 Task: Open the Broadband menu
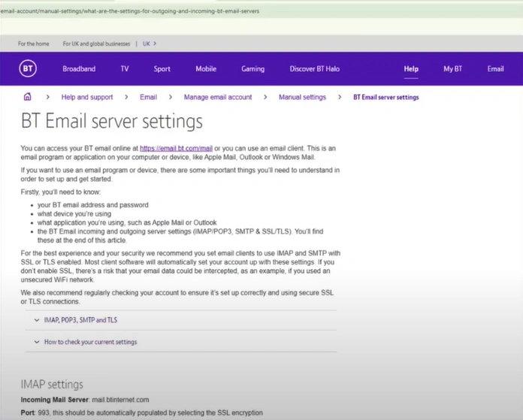click(79, 69)
